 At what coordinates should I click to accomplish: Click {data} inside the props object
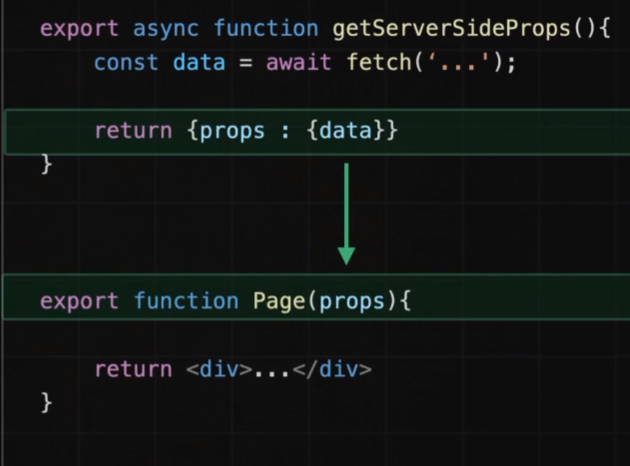point(346,131)
